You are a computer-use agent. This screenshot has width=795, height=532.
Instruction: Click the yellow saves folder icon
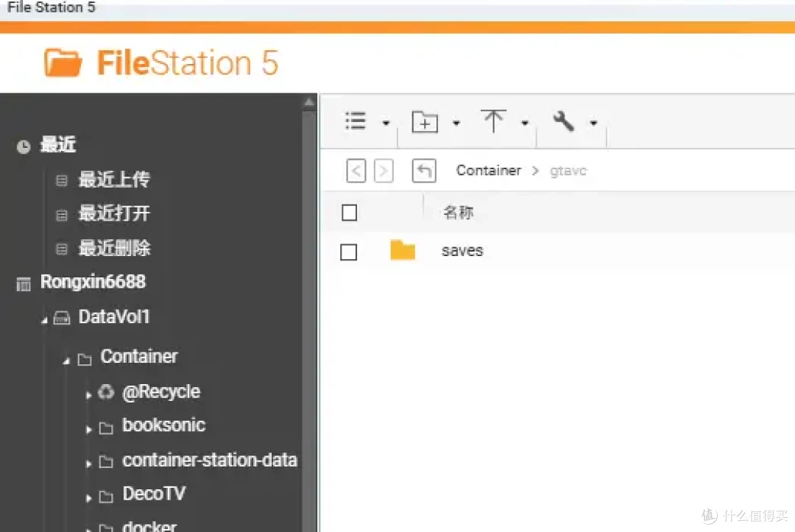(403, 249)
